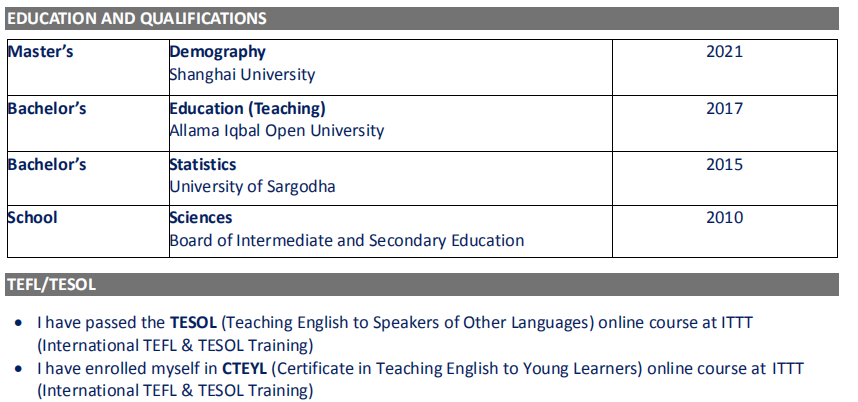Select the Demography degree title
The image size is (858, 402).
tap(217, 52)
